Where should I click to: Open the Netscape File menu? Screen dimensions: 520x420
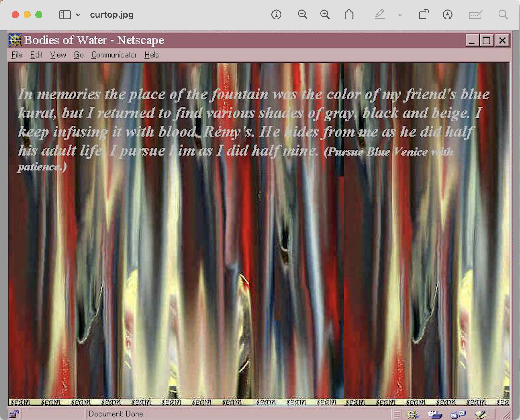[x=17, y=55]
